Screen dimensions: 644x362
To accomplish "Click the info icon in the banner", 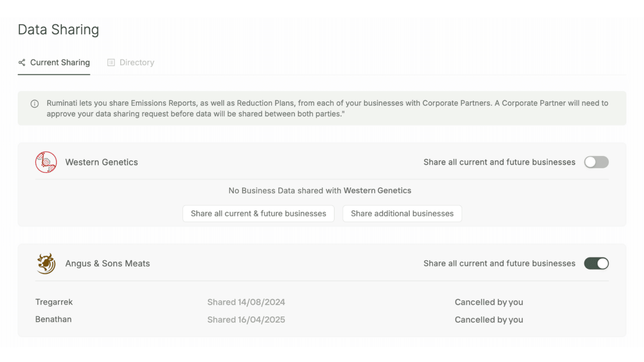I will [35, 104].
